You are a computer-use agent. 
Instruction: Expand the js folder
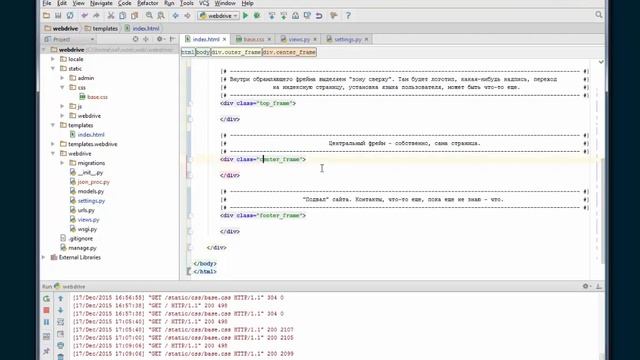coord(62,106)
